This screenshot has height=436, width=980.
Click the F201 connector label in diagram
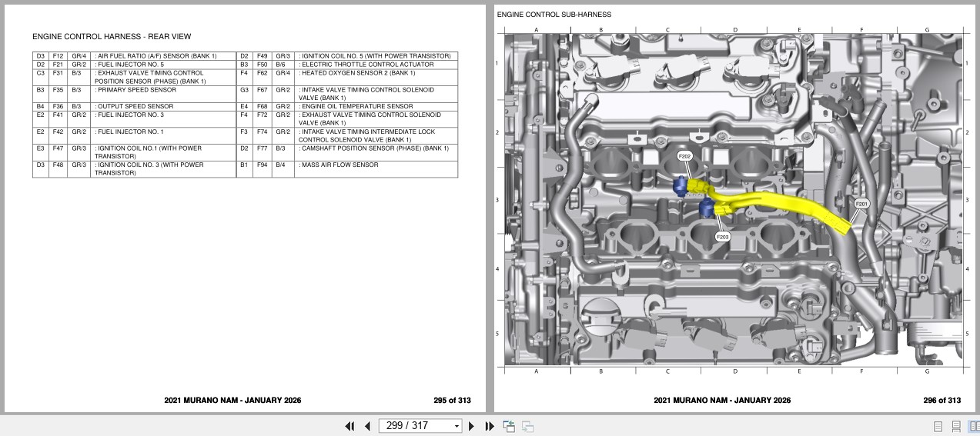click(861, 204)
